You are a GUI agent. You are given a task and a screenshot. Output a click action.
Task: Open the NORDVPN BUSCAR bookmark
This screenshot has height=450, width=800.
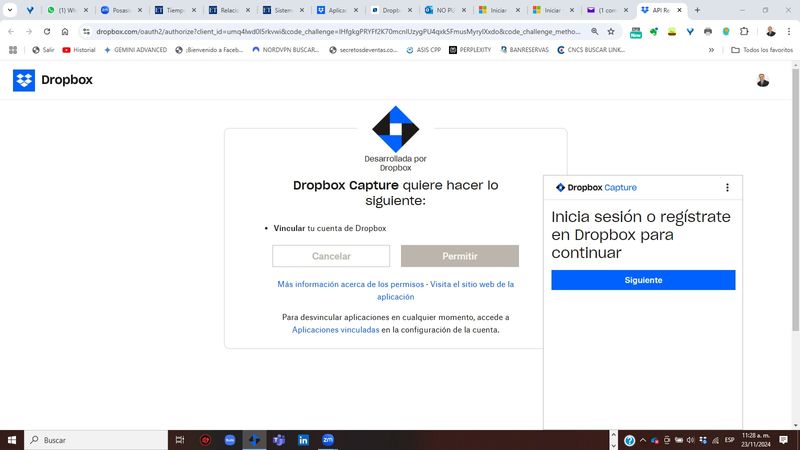(x=286, y=50)
